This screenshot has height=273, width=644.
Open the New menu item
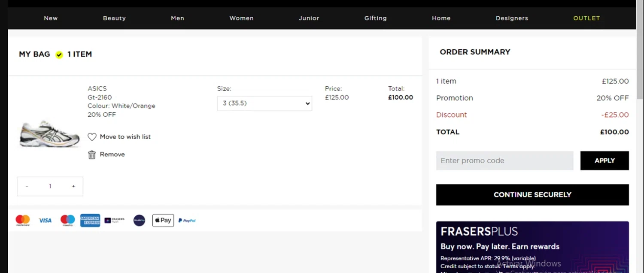[x=51, y=18]
